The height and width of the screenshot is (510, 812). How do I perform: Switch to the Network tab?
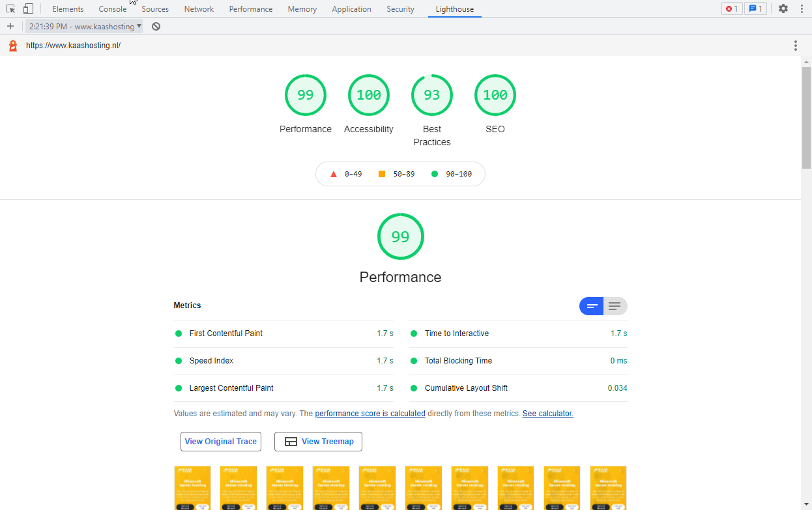(x=199, y=9)
